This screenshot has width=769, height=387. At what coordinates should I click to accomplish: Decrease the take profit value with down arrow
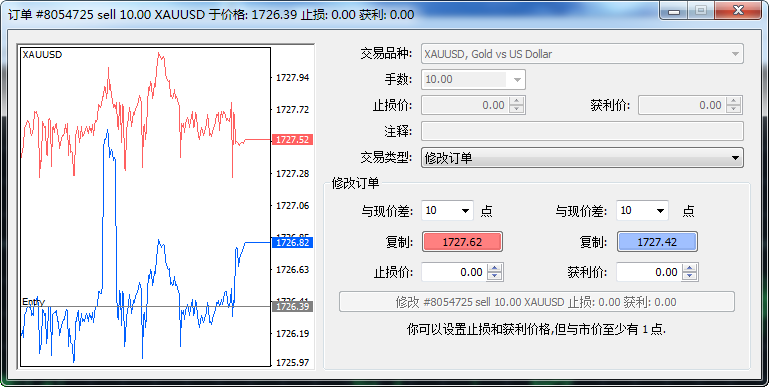coord(690,276)
